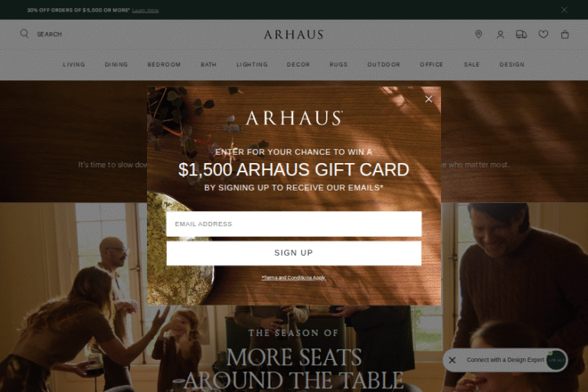
Task: Close the gift card signup popup
Action: click(429, 99)
